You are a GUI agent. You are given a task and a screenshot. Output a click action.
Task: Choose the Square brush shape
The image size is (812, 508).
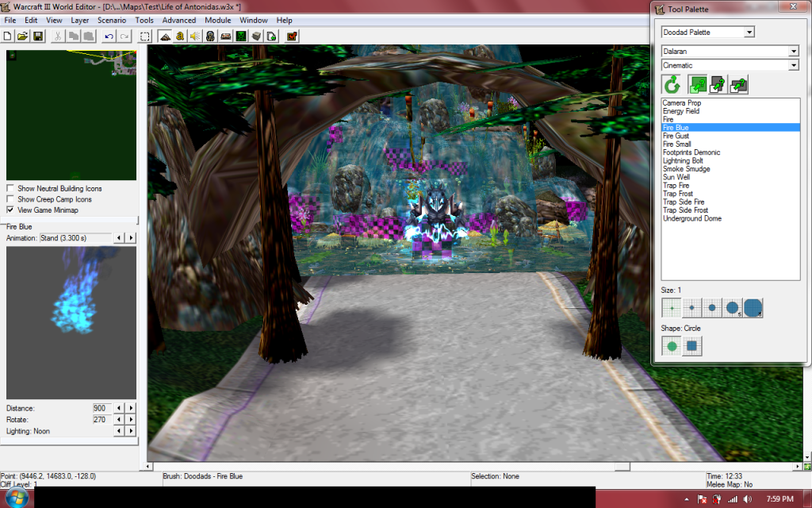[691, 346]
